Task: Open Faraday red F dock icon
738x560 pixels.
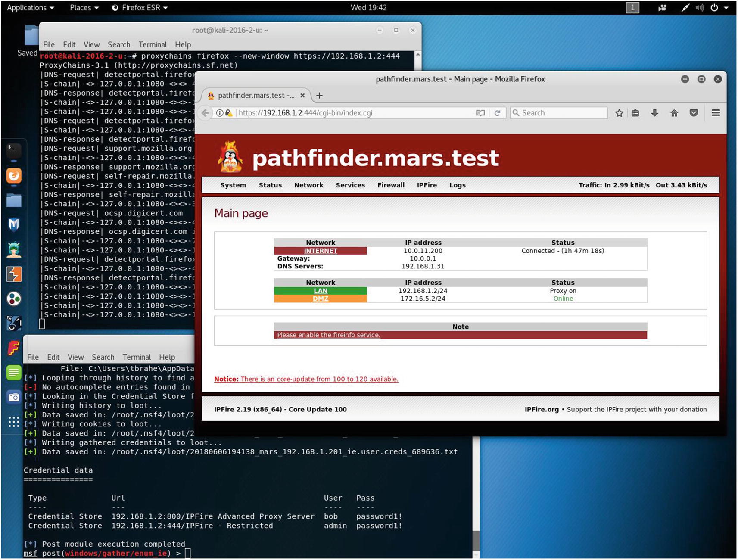Action: [14, 348]
